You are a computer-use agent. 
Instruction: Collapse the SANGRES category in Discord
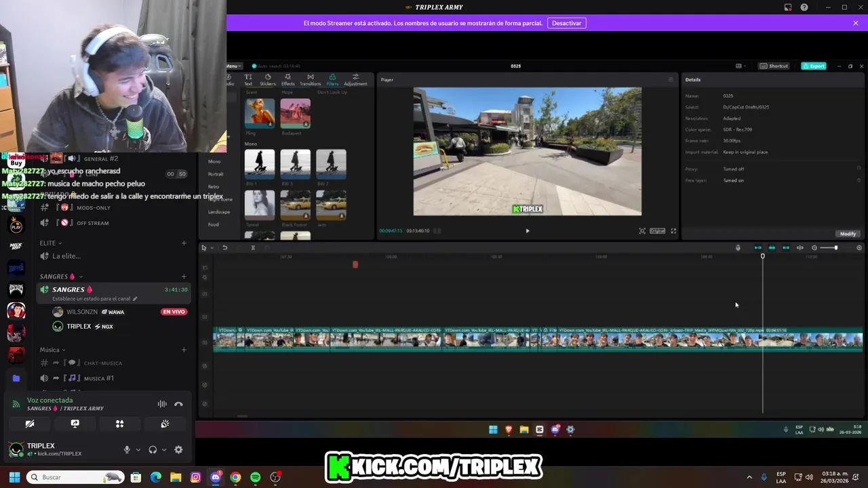[x=61, y=277]
